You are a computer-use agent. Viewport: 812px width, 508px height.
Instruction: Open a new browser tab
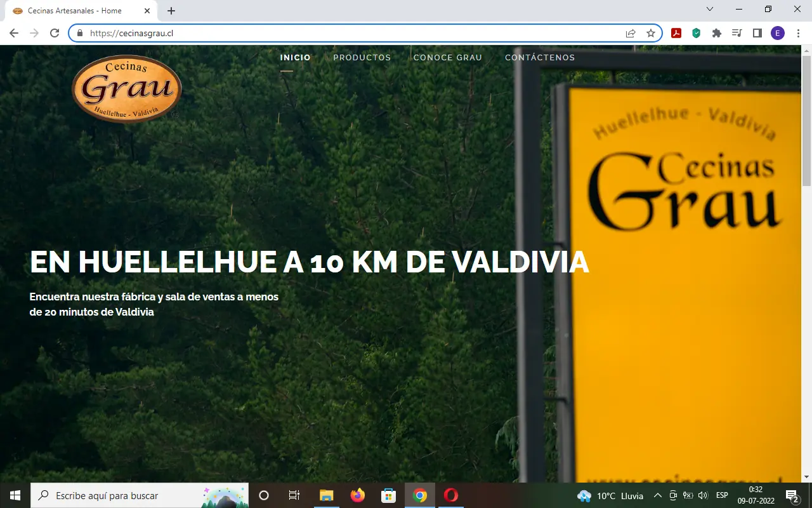pos(171,11)
